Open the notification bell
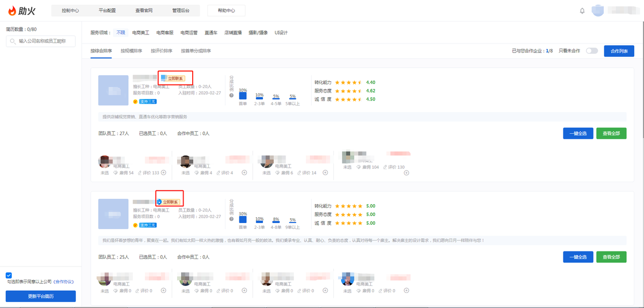Image resolution: width=644 pixels, height=308 pixels. 582,11
